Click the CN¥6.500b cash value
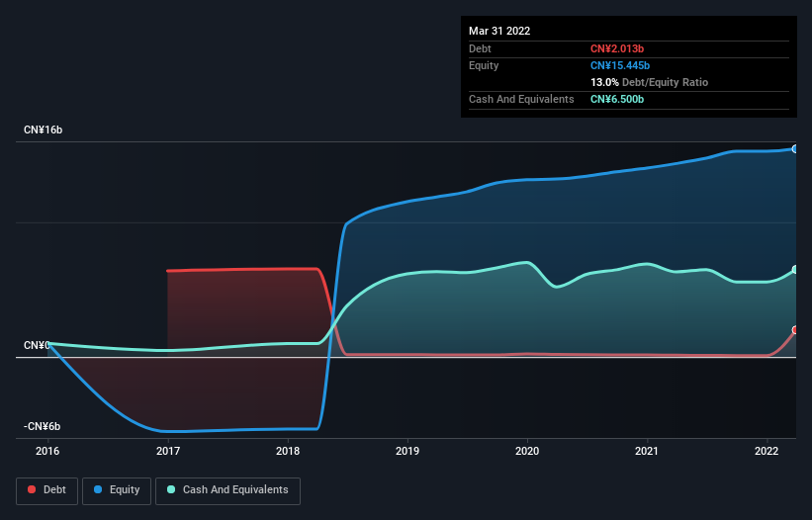Screen dimensions: 812x520 coord(617,99)
